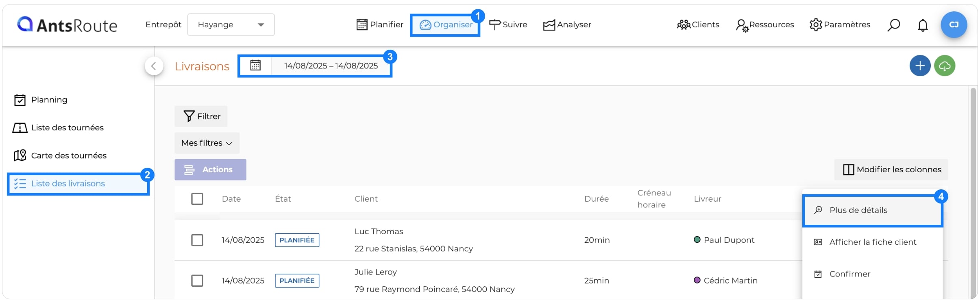Click the 20min duration cell

click(x=597, y=240)
